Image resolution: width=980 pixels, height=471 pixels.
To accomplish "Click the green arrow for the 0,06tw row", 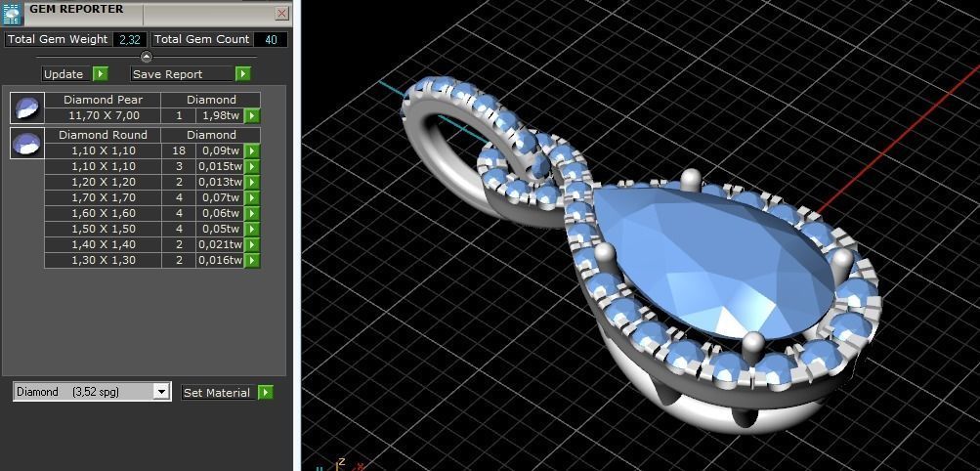I will (x=252, y=213).
